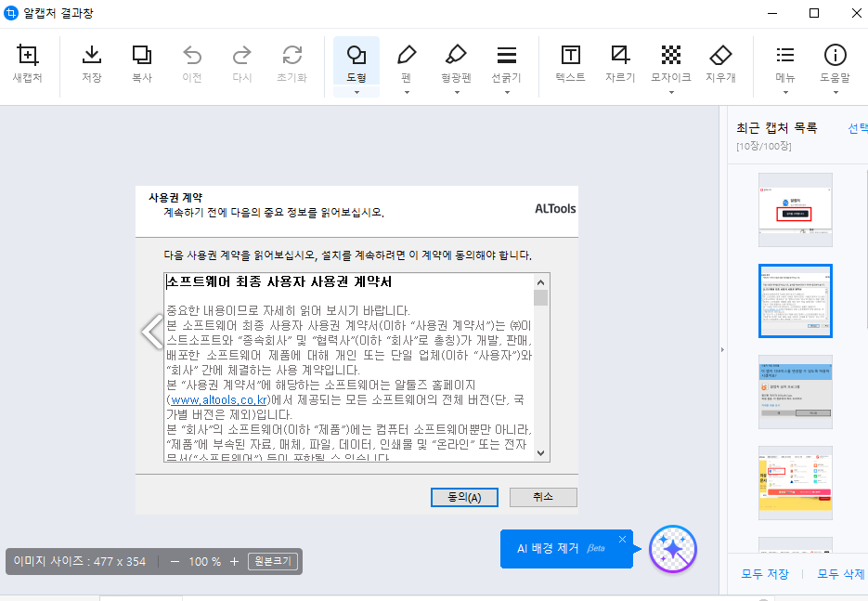Dismiss the AI 배경 제거 tooltip
The width and height of the screenshot is (868, 601).
tap(622, 538)
